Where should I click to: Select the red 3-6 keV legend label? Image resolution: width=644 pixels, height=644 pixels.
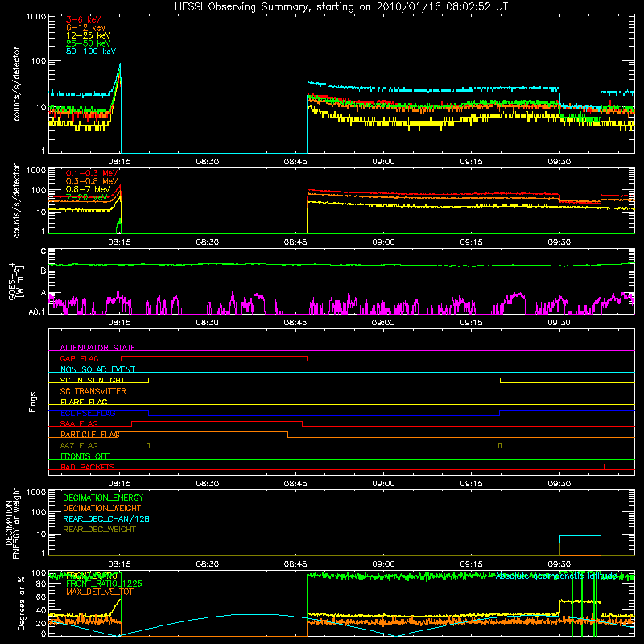click(x=83, y=19)
